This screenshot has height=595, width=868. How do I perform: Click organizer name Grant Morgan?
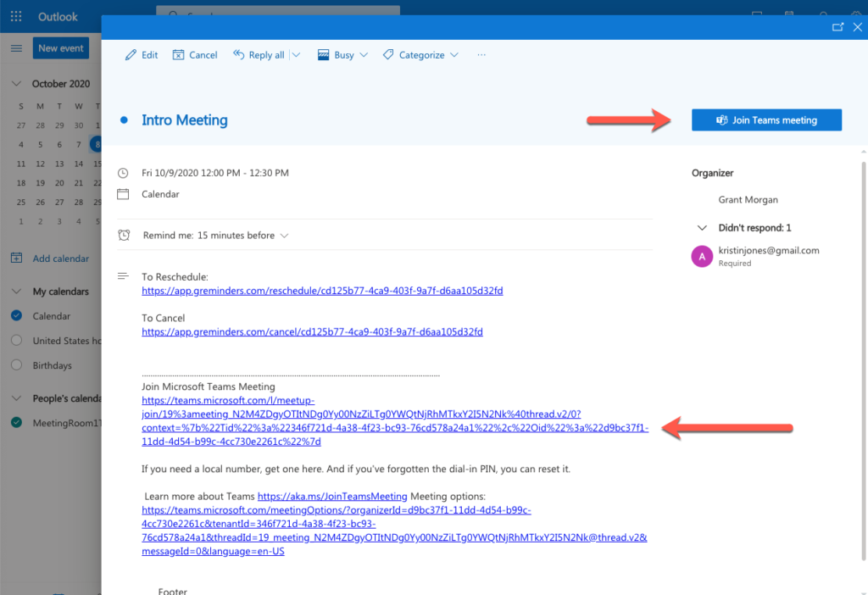(748, 200)
